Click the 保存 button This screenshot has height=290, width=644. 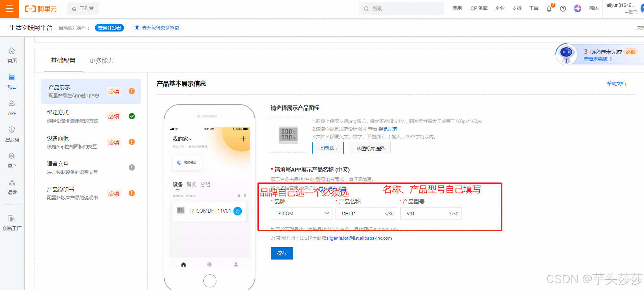click(282, 253)
